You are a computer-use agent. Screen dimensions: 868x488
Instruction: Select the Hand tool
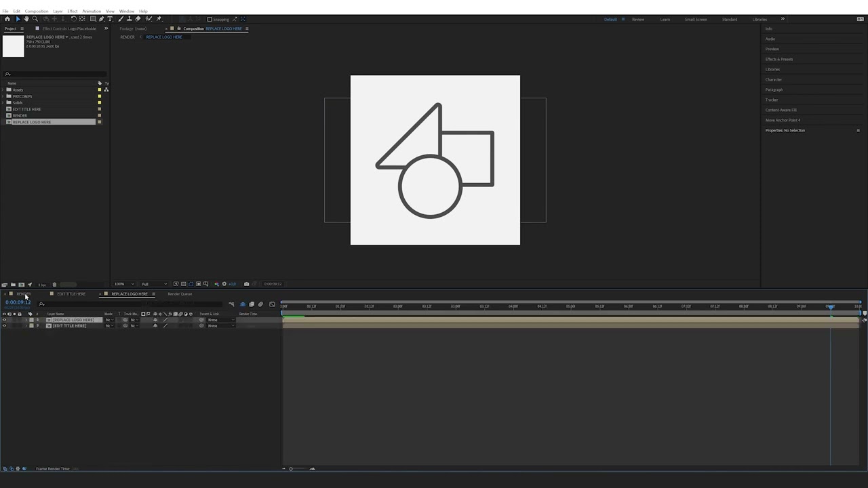coord(26,19)
